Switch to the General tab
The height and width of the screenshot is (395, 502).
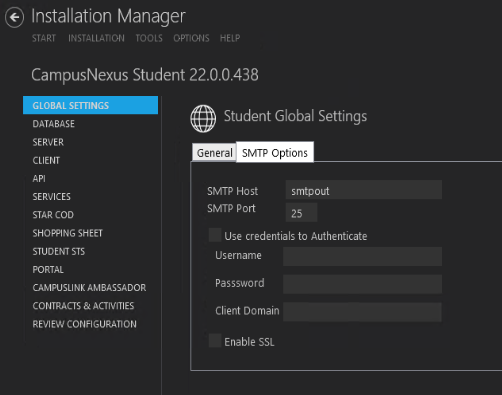[214, 153]
